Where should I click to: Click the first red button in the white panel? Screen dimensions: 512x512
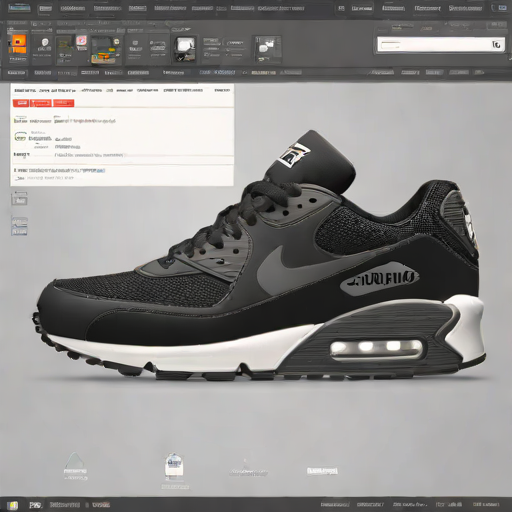point(21,103)
